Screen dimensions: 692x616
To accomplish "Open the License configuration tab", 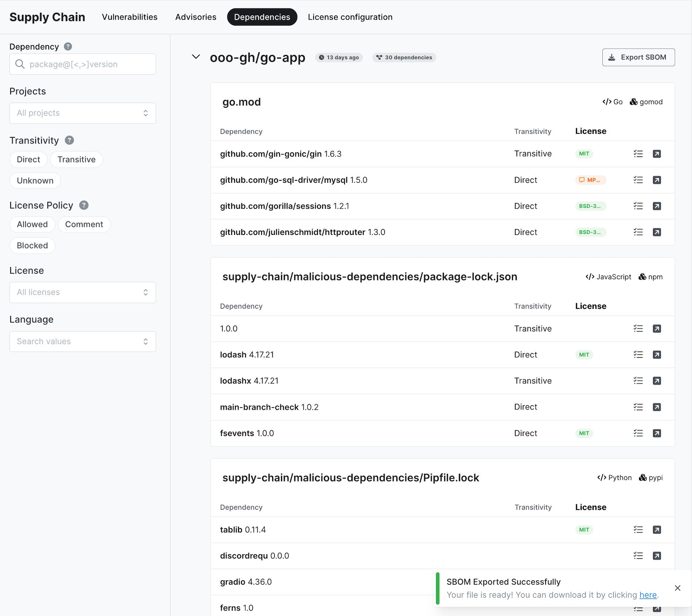I will click(350, 17).
